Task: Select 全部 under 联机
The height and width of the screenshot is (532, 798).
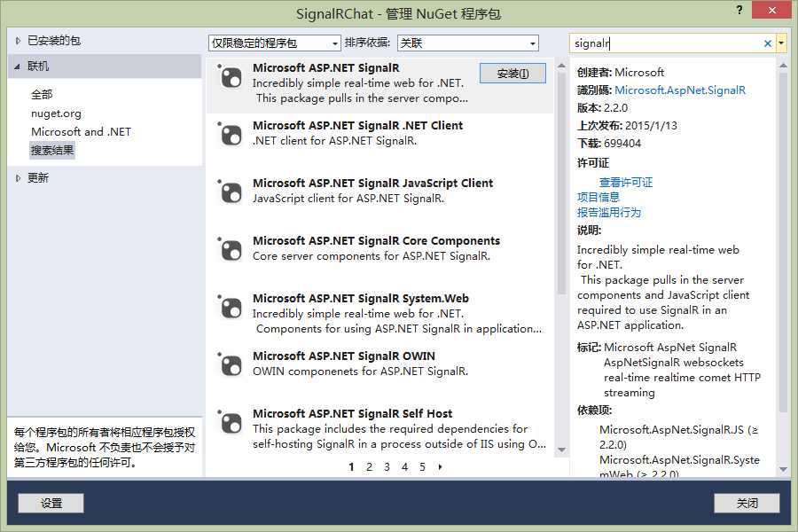Action: [x=42, y=95]
